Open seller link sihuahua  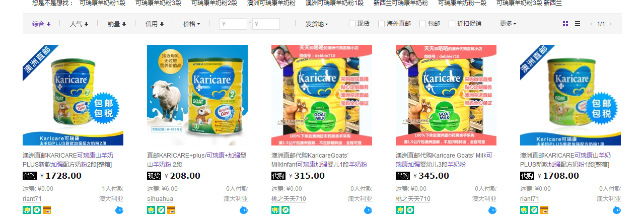(160, 199)
